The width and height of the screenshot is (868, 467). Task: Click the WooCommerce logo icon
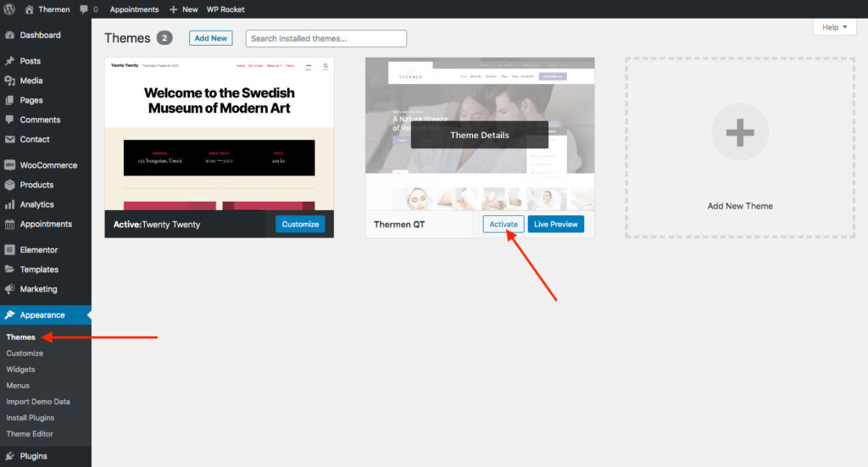pos(9,165)
